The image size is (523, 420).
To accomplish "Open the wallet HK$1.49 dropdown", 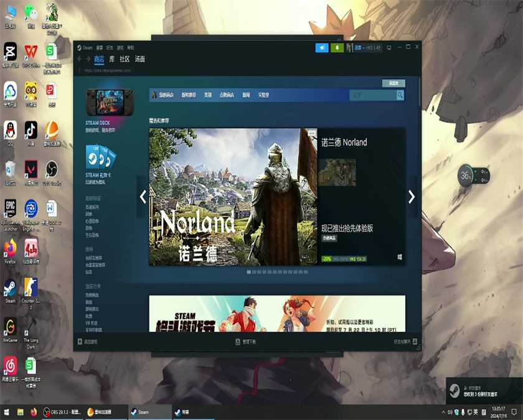I will (x=374, y=48).
